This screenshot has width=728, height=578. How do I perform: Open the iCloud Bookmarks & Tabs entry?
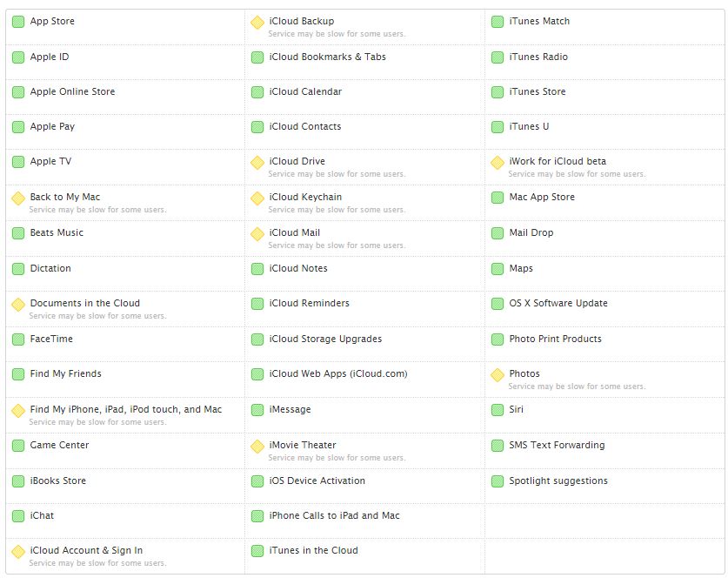[327, 57]
